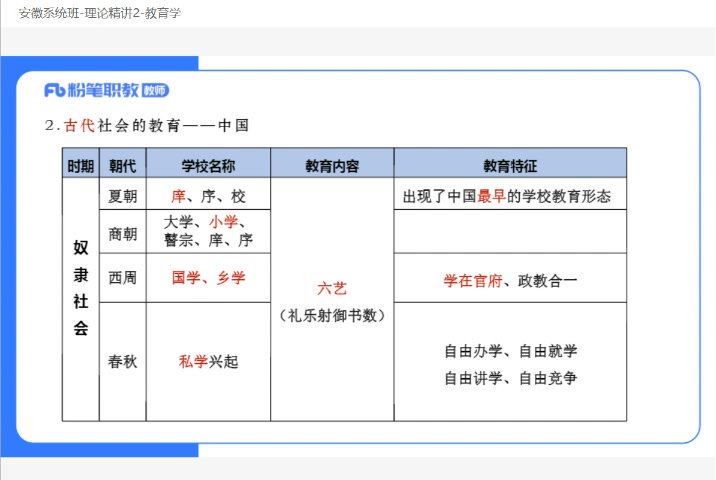Click the 自由办学、自由就学 text

(x=510, y=351)
